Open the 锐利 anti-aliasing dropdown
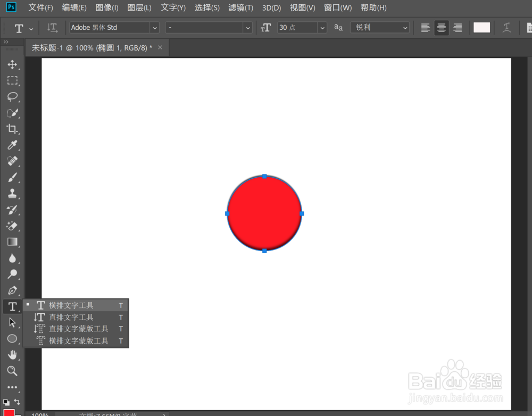Image resolution: width=532 pixels, height=416 pixels. [405, 27]
